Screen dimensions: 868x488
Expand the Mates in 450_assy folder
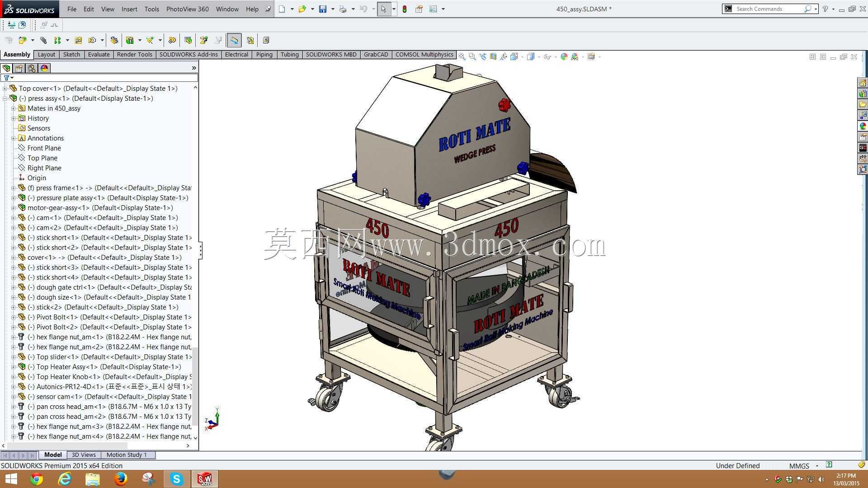pyautogui.click(x=14, y=108)
